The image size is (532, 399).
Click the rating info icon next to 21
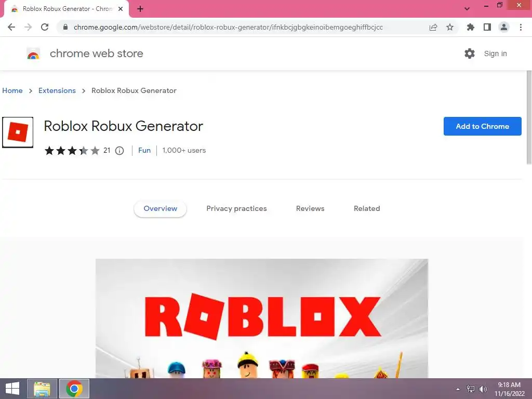coord(119,151)
